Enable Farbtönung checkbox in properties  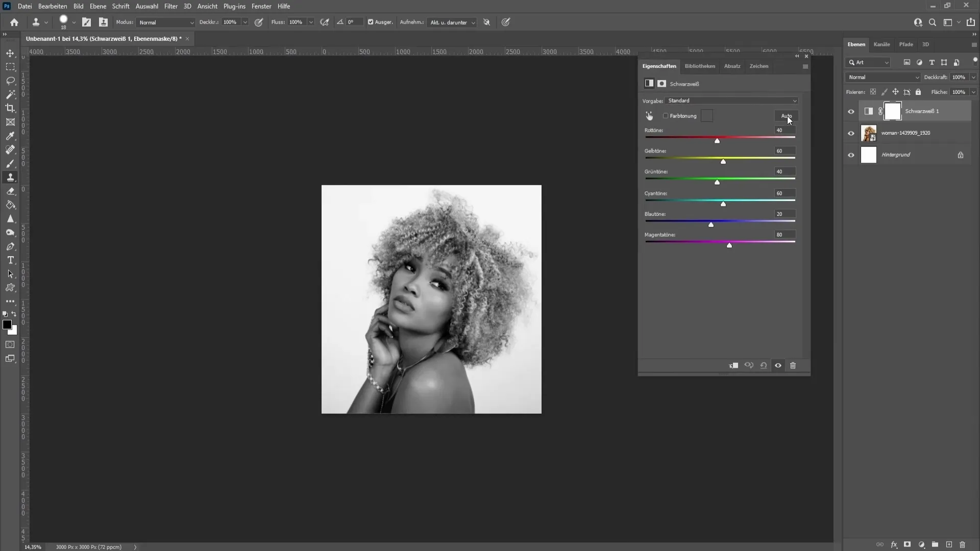click(x=666, y=115)
